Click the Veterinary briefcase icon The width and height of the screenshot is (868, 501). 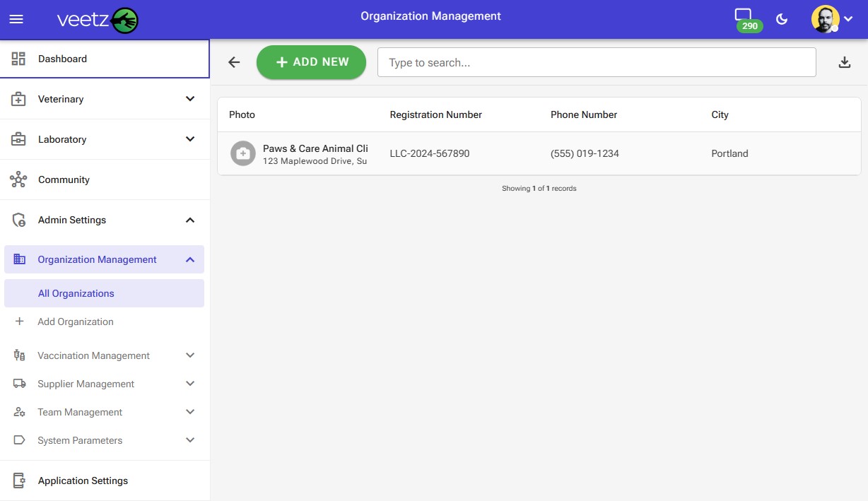[x=20, y=99]
